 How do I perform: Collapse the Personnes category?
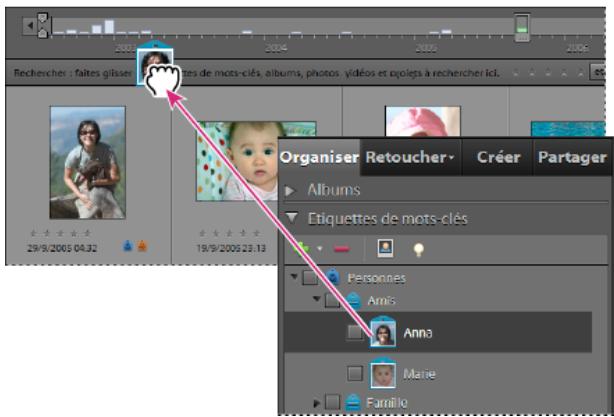pos(294,277)
